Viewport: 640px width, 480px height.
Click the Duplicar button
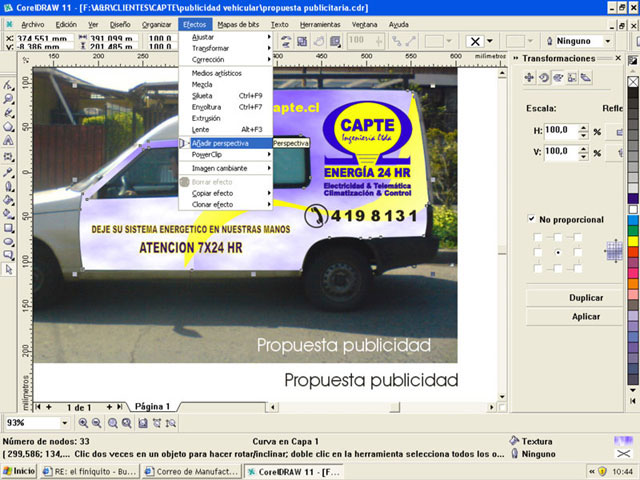pos(574,298)
